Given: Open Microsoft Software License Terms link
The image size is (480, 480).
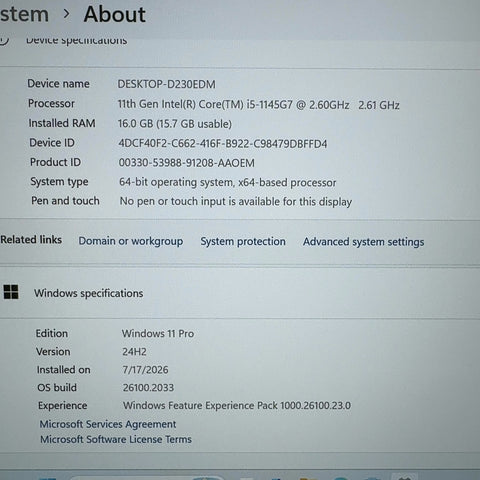Looking at the screenshot, I should pyautogui.click(x=116, y=439).
